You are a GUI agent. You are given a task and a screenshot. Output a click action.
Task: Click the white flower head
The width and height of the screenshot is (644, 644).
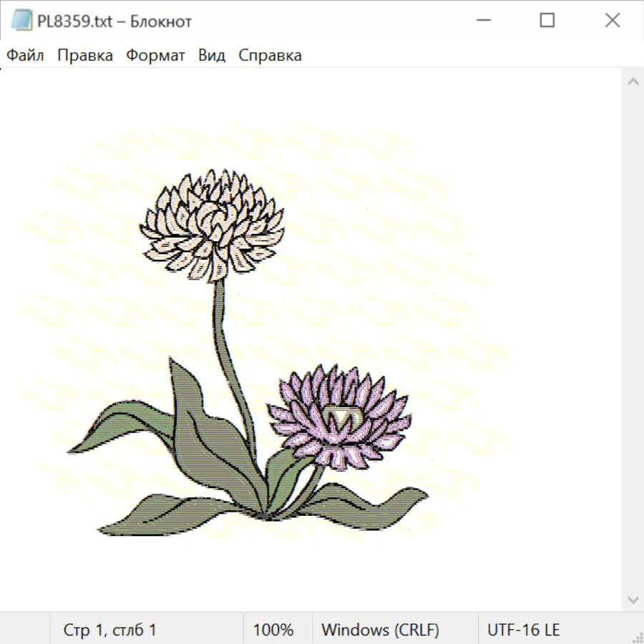pyautogui.click(x=213, y=224)
